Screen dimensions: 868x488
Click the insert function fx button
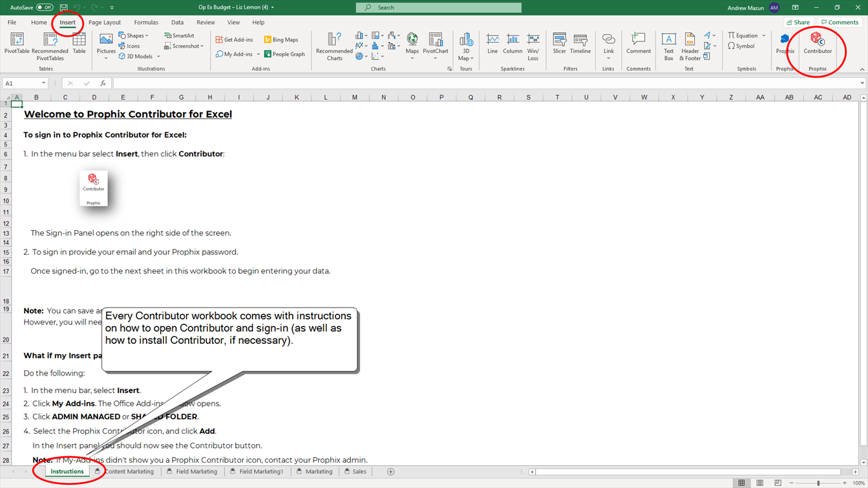103,83
